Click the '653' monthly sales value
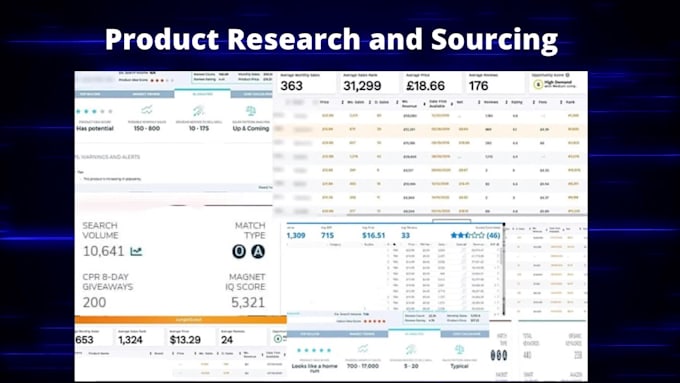Image resolution: width=680 pixels, height=383 pixels. click(84, 340)
